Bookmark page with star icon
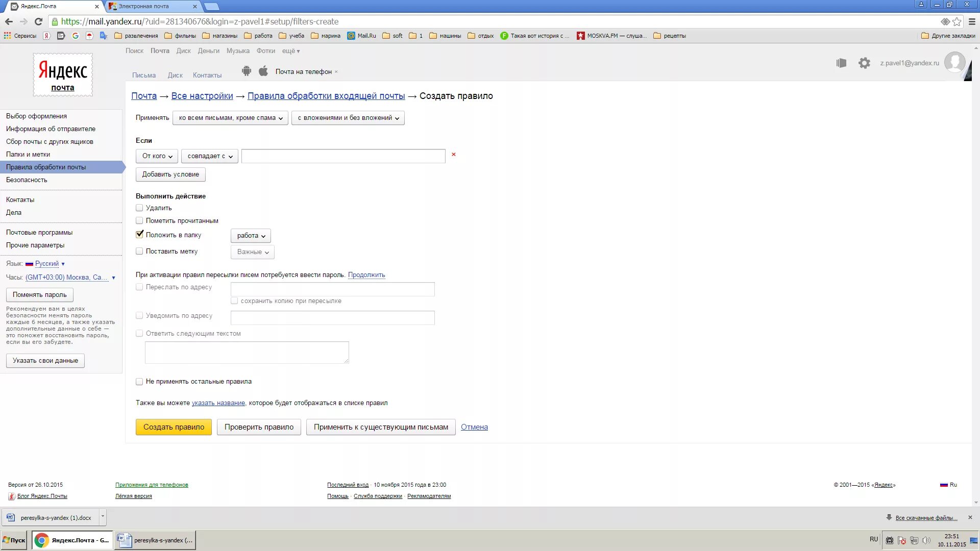The image size is (980, 551). point(957,21)
